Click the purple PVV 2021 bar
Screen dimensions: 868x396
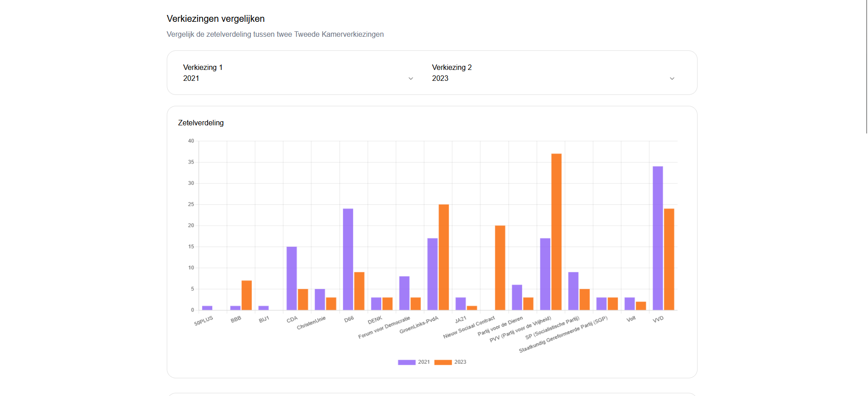pyautogui.click(x=545, y=274)
